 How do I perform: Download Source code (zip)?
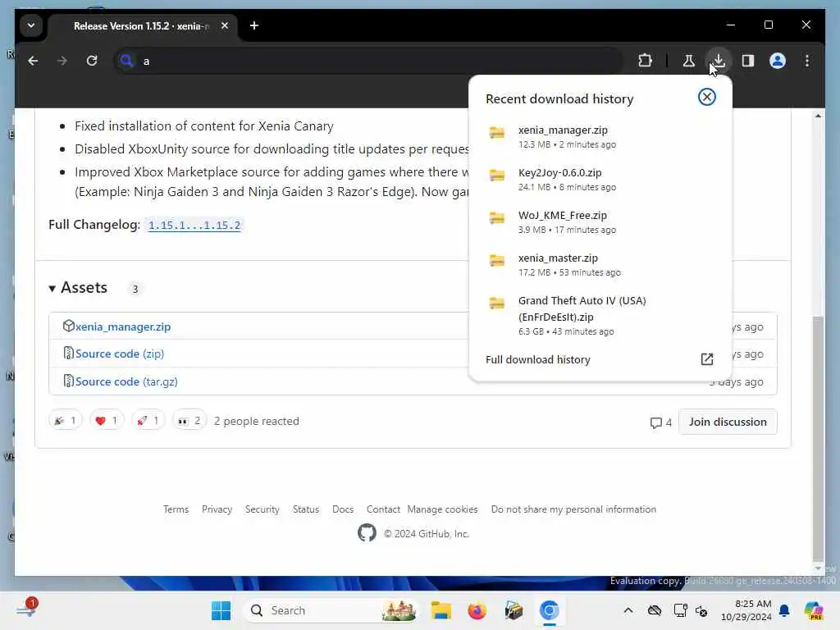[120, 354]
